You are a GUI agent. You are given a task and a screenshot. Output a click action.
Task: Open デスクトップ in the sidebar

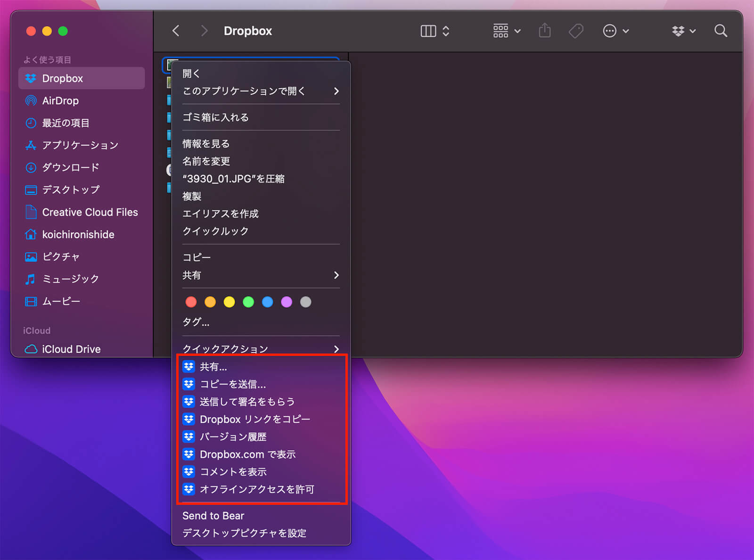point(82,189)
